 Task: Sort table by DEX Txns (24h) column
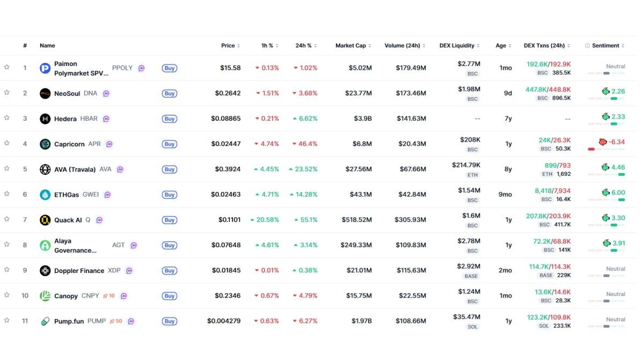pos(547,46)
